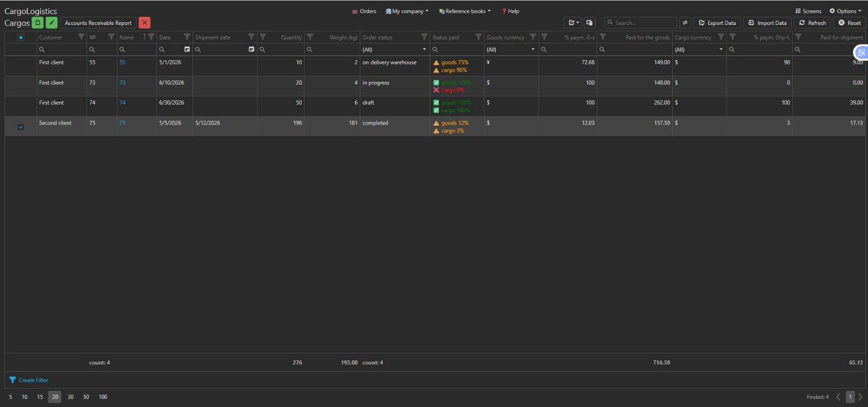Click the column chooser icon beside export dropdown

pos(589,23)
